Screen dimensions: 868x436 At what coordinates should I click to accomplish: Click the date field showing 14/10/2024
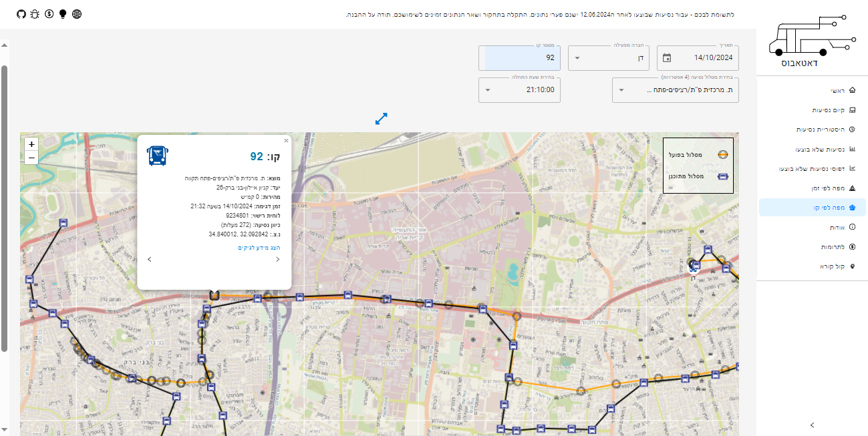698,58
